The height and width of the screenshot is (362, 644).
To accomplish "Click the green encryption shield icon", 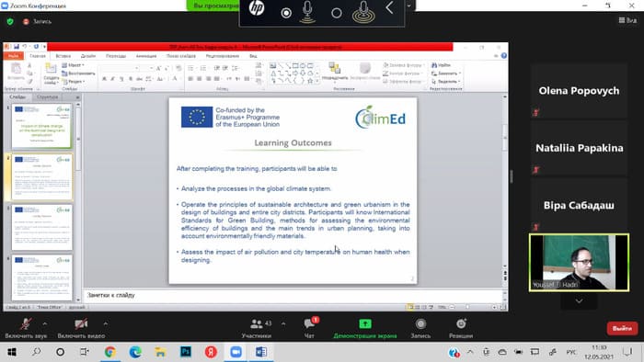I will coord(10,21).
